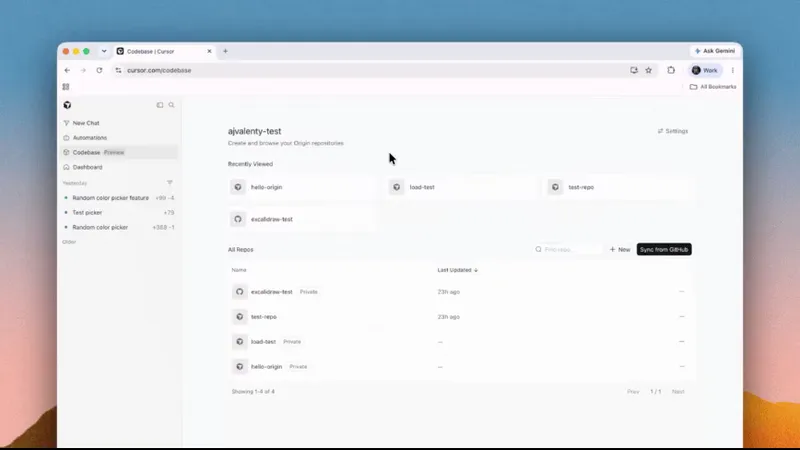This screenshot has height=450, width=800.
Task: Open test-repo recently viewed card
Action: [x=619, y=187]
